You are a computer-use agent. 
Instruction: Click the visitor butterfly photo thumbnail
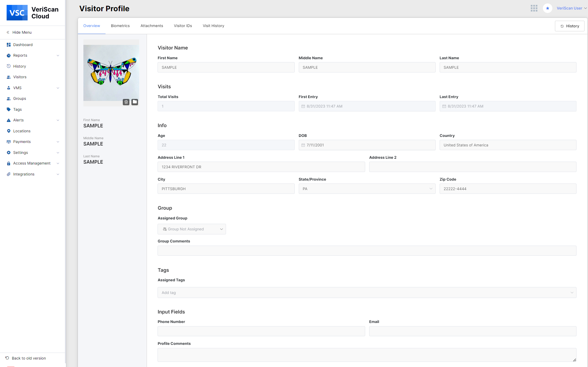111,73
